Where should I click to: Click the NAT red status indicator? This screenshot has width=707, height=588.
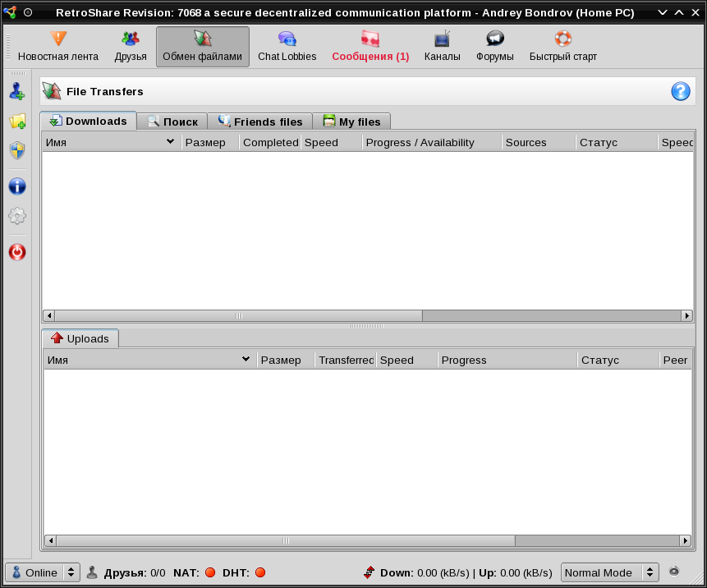pyautogui.click(x=210, y=572)
